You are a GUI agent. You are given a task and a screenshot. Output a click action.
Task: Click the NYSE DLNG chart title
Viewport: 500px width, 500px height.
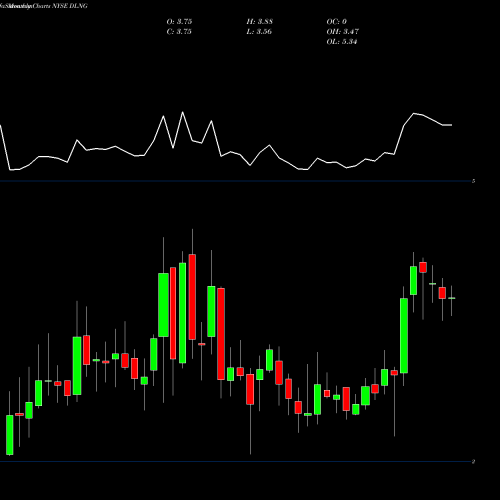coord(44,6)
